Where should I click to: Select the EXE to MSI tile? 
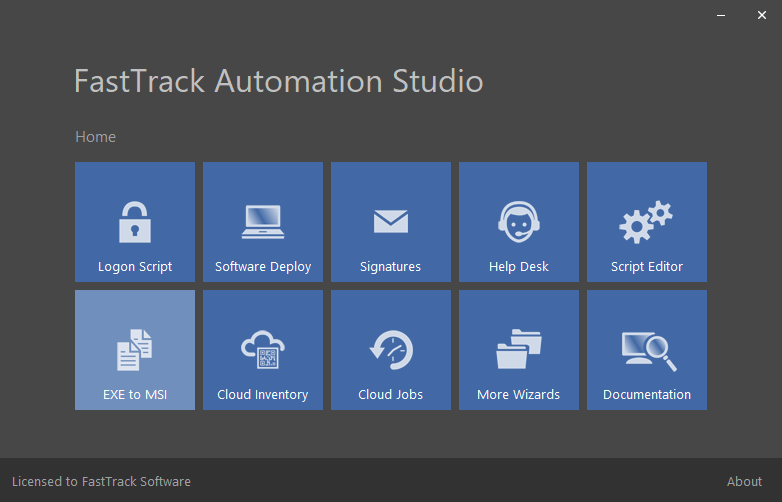135,350
